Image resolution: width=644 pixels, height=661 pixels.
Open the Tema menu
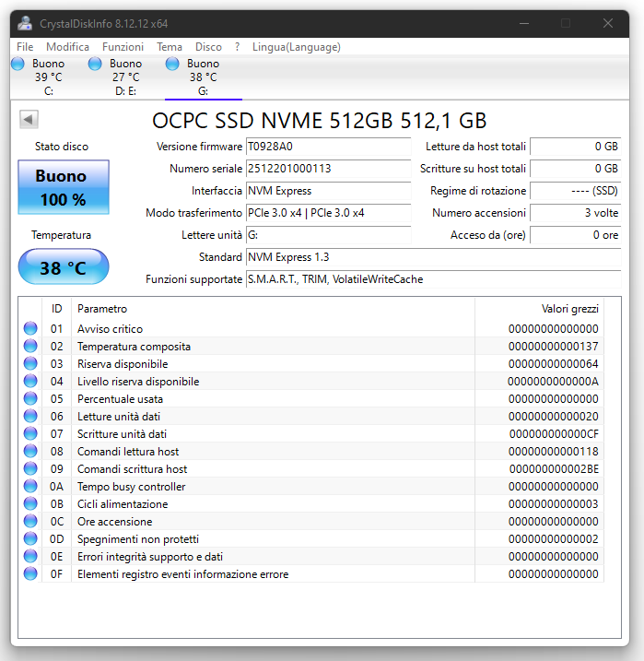[x=170, y=47]
